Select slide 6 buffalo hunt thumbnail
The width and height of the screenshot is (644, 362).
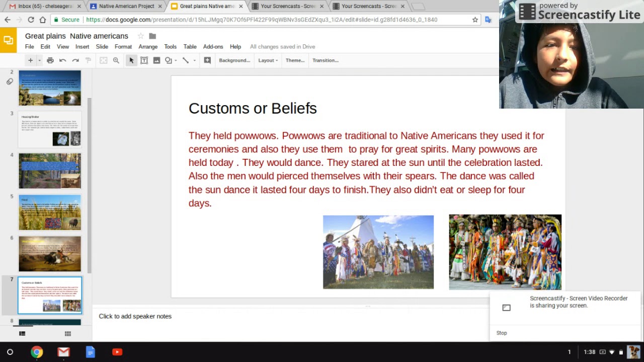tap(50, 254)
